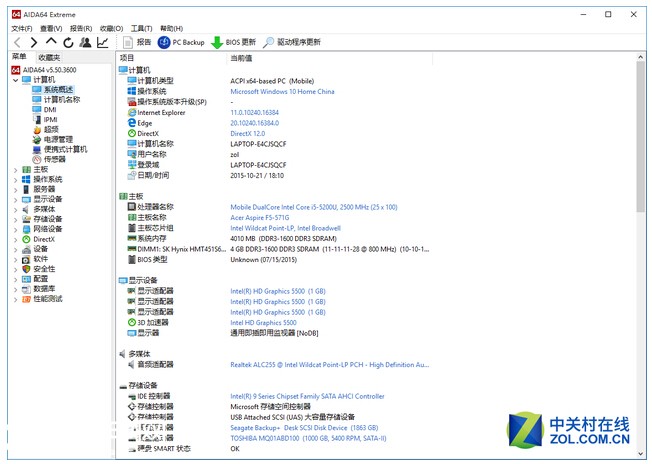Open the 帮助(H) menu

(171, 28)
